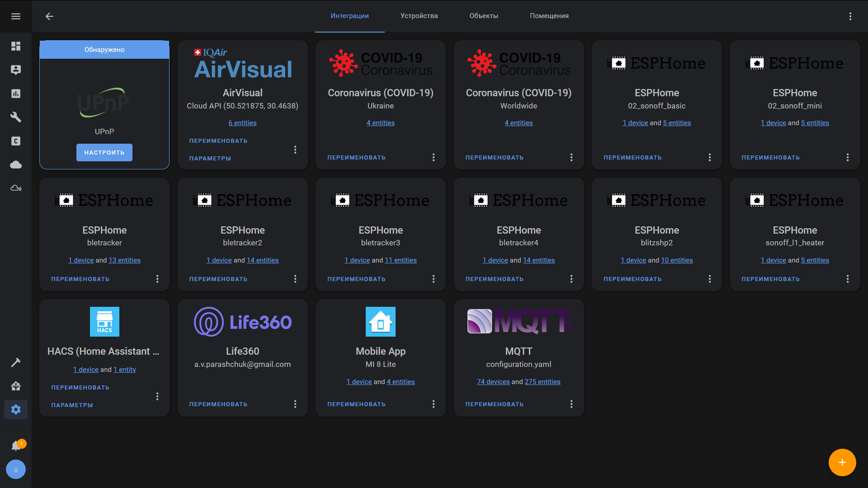
Task: Open AirVisual card three-dot menu
Action: click(295, 150)
